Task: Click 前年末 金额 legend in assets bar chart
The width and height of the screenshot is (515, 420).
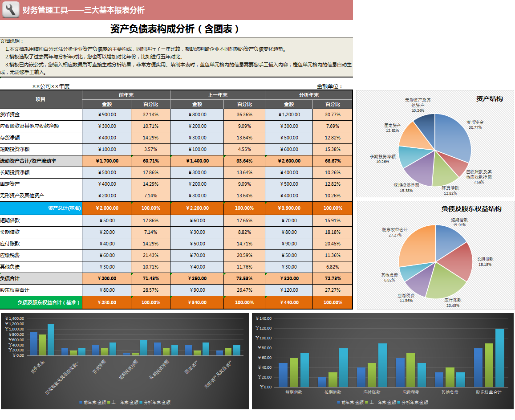Action: point(93,402)
